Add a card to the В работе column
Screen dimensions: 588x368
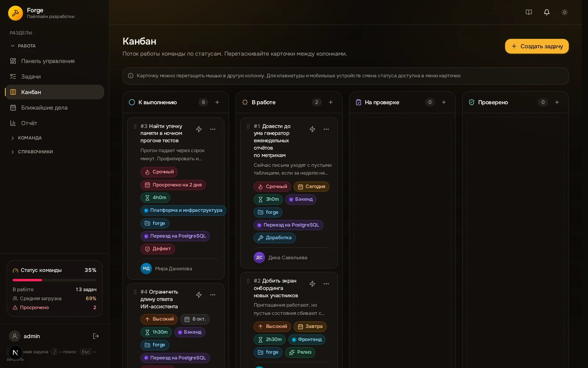[330, 102]
